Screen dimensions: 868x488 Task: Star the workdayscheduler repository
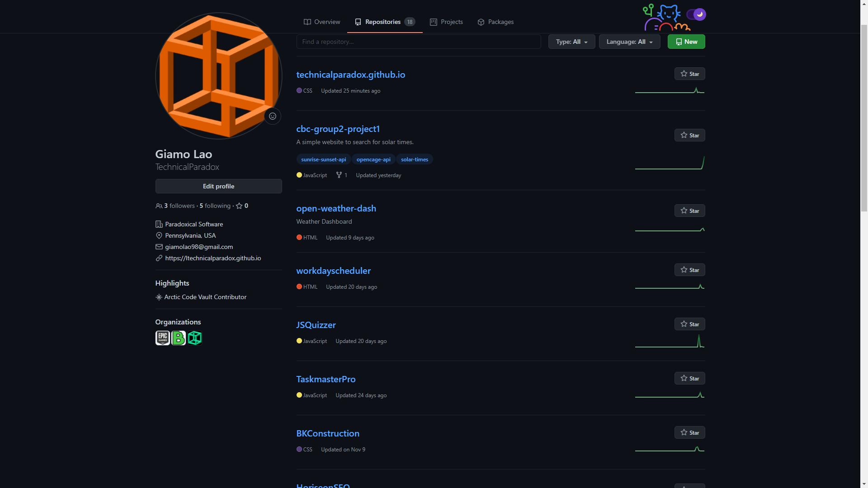pos(689,270)
